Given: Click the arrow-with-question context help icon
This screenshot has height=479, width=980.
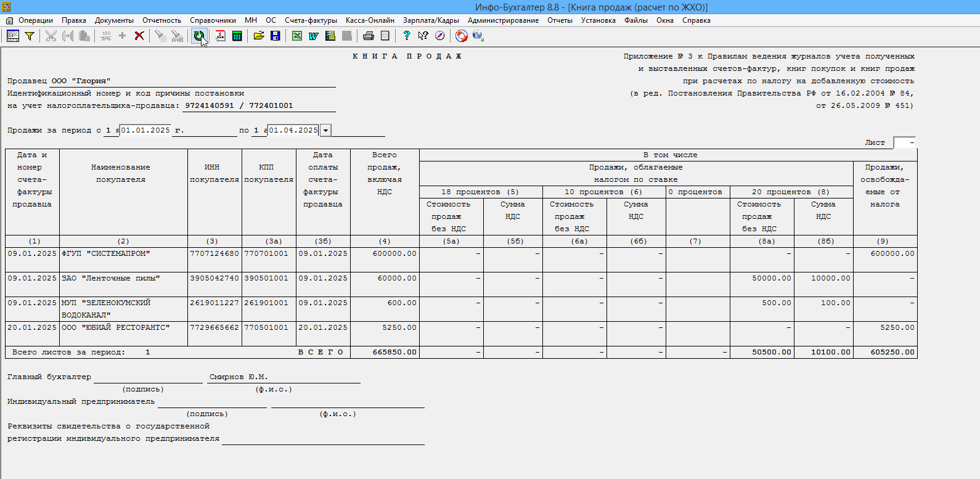Looking at the screenshot, I should pos(423,36).
